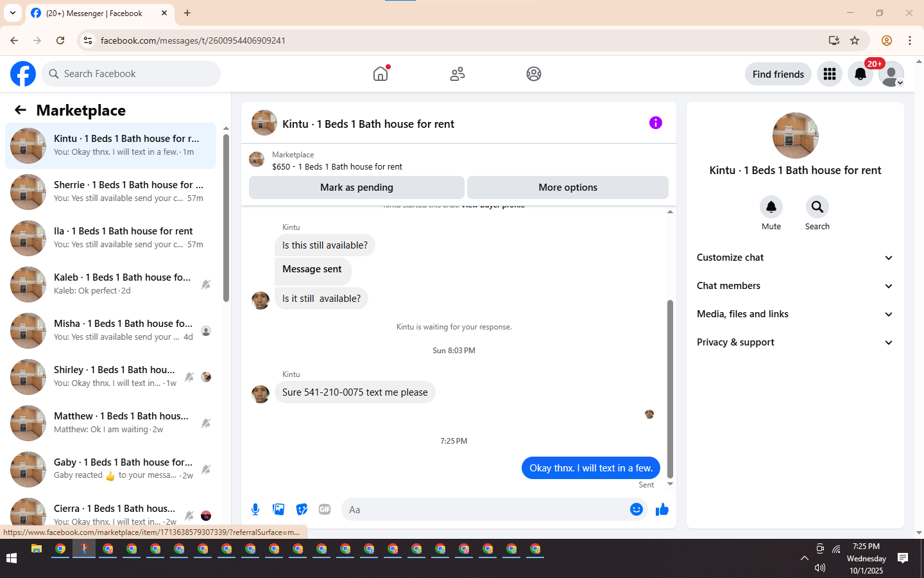This screenshot has width=924, height=578.
Task: Open the account profile avatar menu
Action: 891,74
